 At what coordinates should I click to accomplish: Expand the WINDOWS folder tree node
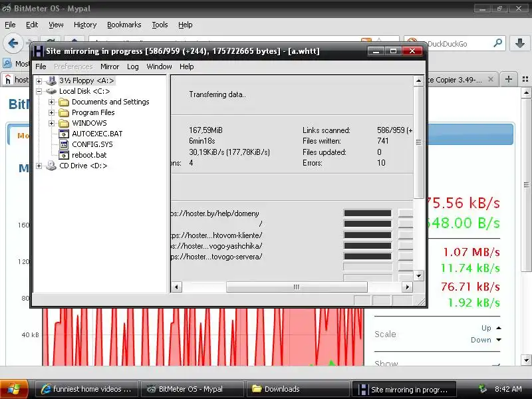[52, 123]
